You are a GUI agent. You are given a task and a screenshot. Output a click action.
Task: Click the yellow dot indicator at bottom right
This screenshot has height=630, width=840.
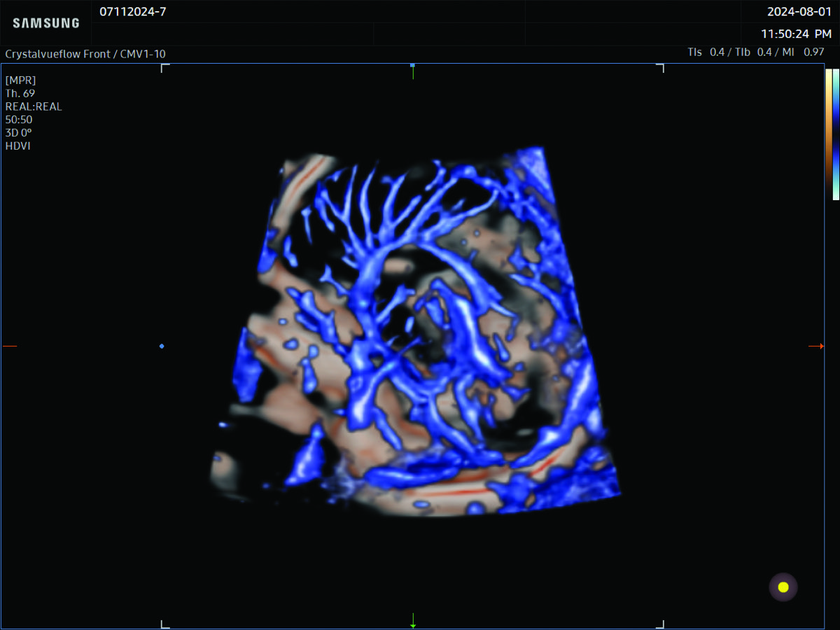783,587
